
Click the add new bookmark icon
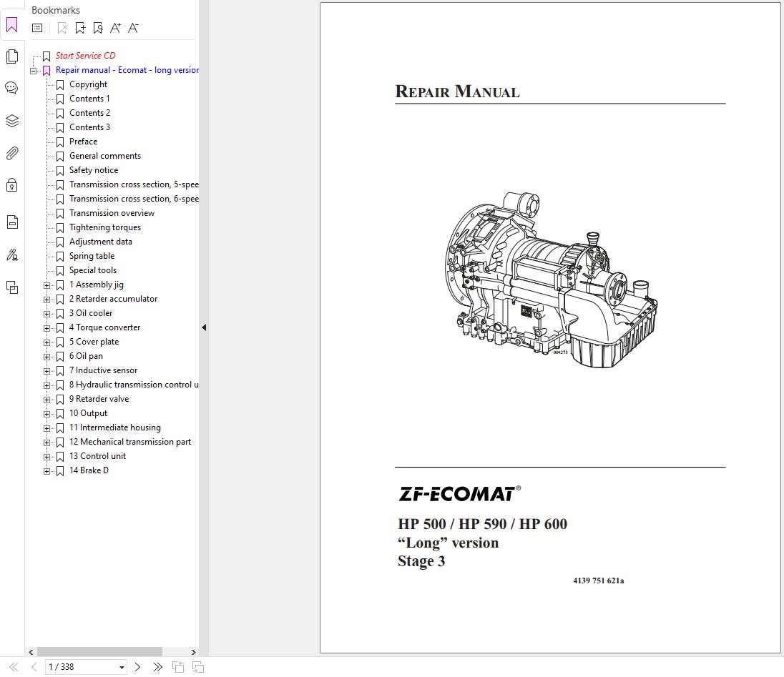(x=80, y=28)
